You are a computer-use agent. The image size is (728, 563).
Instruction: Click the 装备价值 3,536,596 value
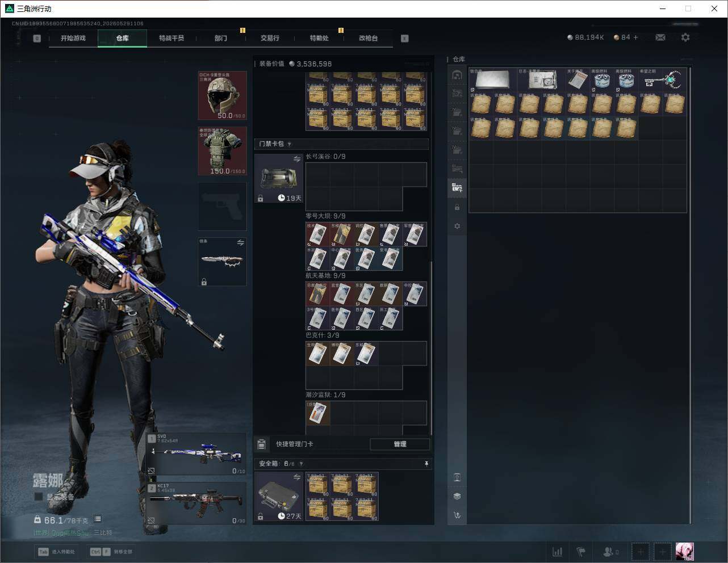click(295, 64)
